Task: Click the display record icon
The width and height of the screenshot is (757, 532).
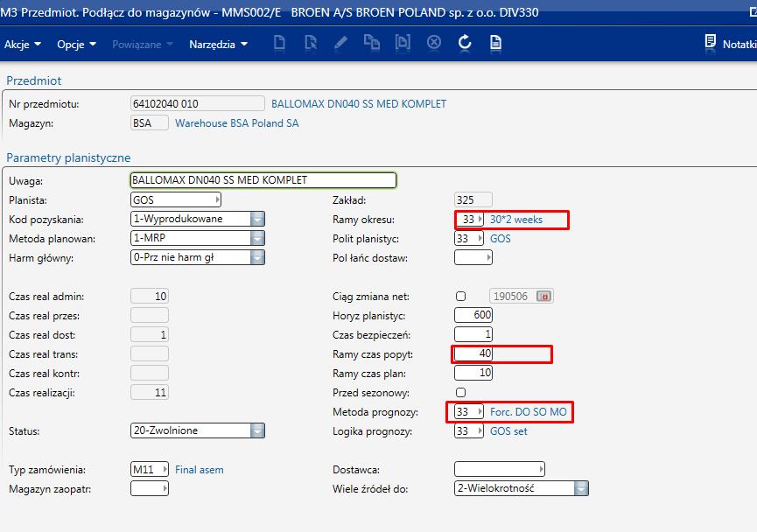Action: tap(403, 43)
